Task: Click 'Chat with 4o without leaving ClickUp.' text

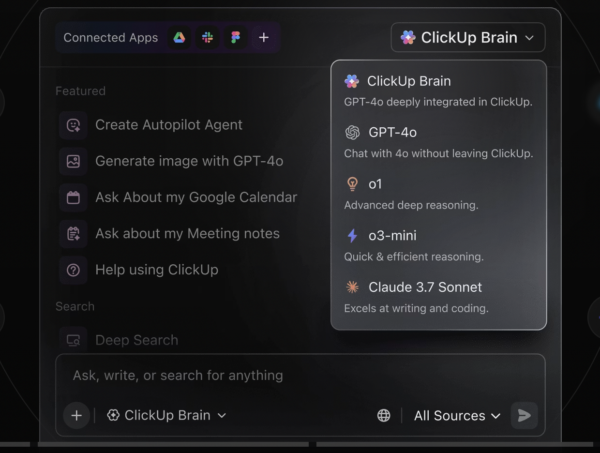Action: pos(439,153)
